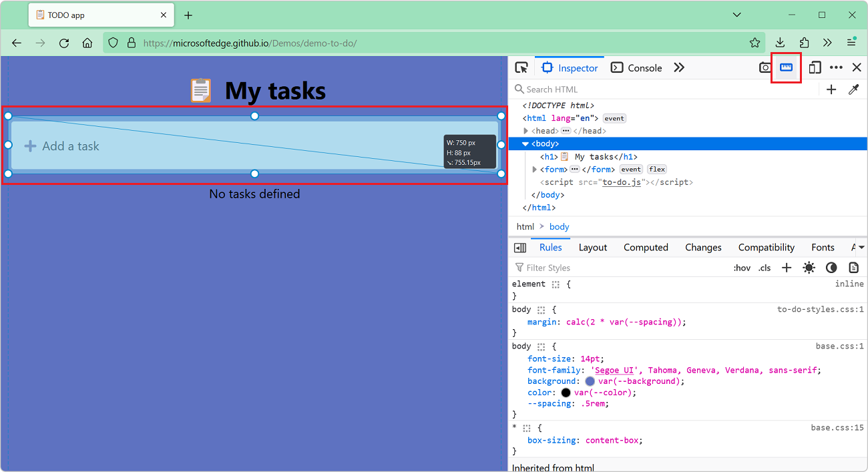This screenshot has height=472, width=868.
Task: Switch to the Inspector tab
Action: tap(570, 67)
